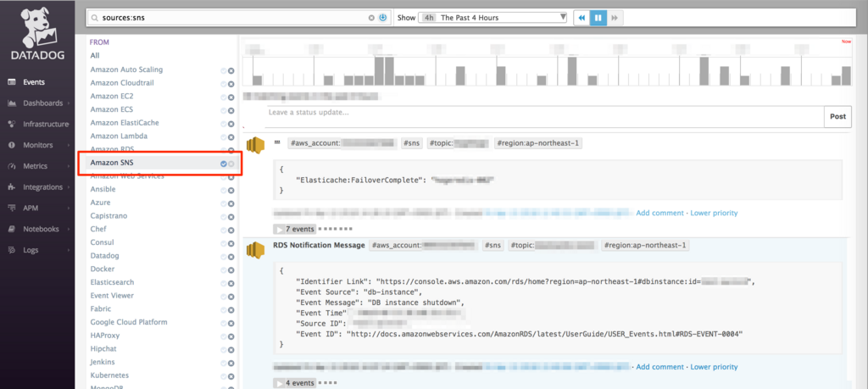868x389 pixels.
Task: Exclude Amazon Auto Scaling with its x icon
Action: pyautogui.click(x=231, y=71)
